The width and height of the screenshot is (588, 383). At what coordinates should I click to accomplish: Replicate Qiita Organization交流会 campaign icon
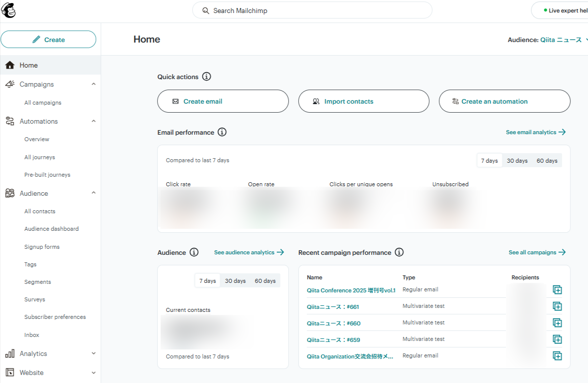click(557, 355)
